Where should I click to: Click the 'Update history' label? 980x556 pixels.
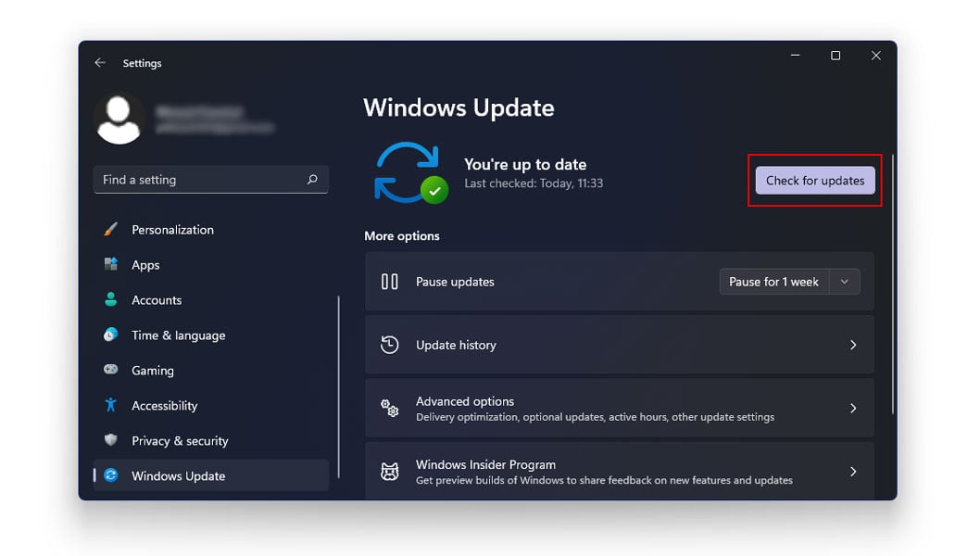coord(456,345)
